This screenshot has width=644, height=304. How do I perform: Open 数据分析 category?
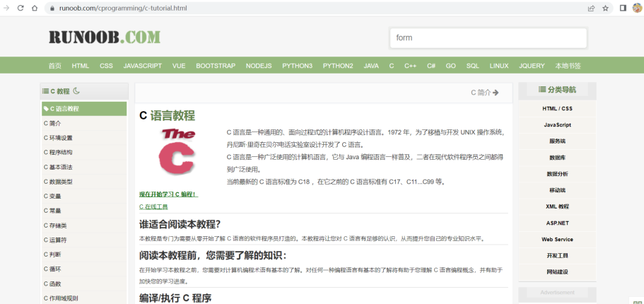click(557, 174)
